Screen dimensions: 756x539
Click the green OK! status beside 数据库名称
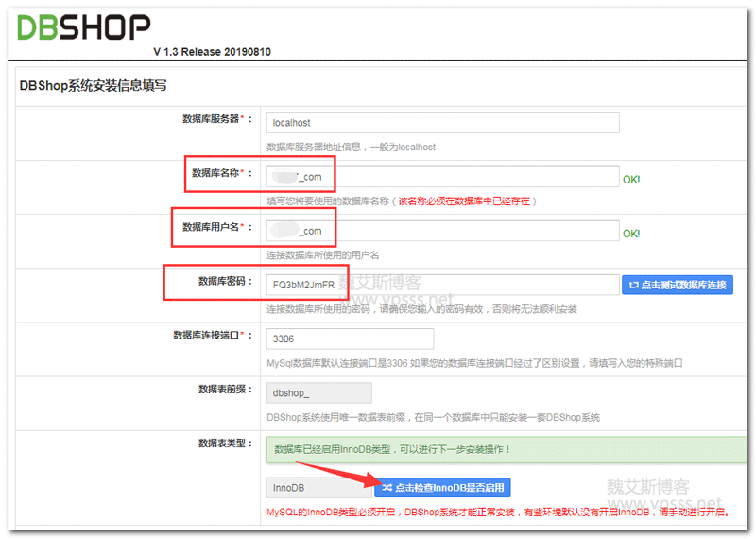click(x=631, y=179)
